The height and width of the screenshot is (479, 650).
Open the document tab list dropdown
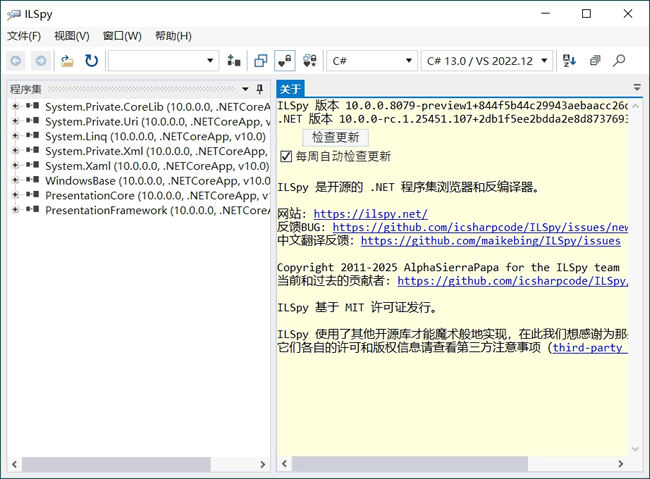[637, 88]
